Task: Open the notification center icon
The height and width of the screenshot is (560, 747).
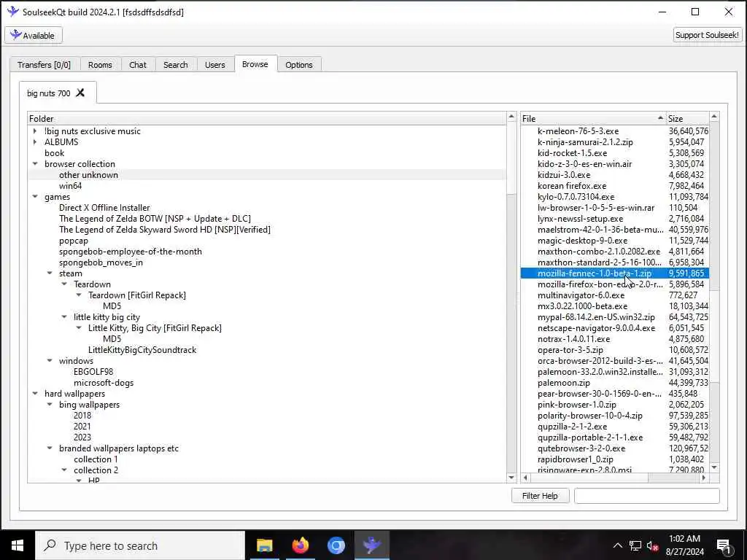Action: click(x=724, y=545)
